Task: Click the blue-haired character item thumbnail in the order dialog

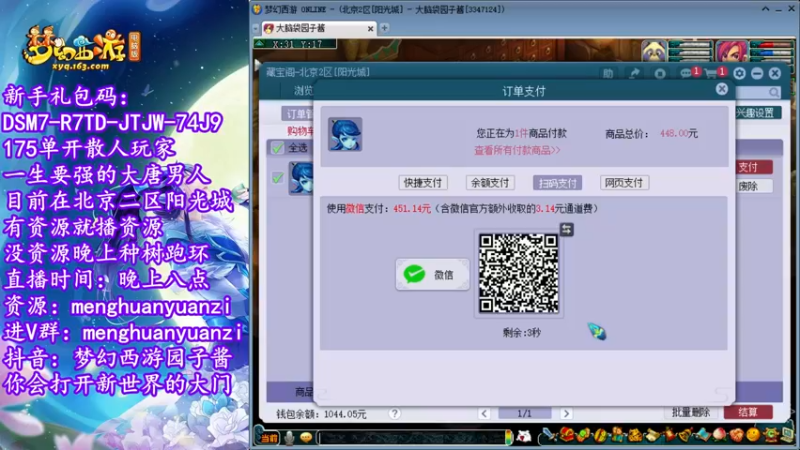Action: pyautogui.click(x=345, y=134)
